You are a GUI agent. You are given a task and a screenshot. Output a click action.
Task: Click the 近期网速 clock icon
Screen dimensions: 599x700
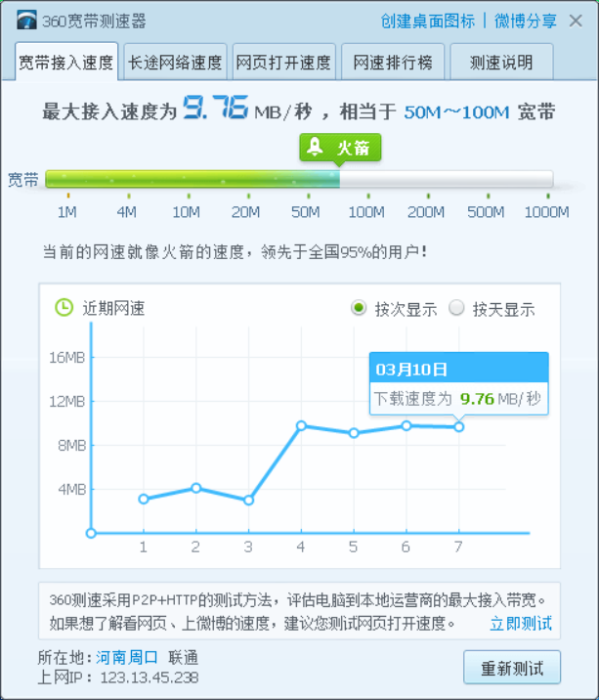tap(64, 308)
